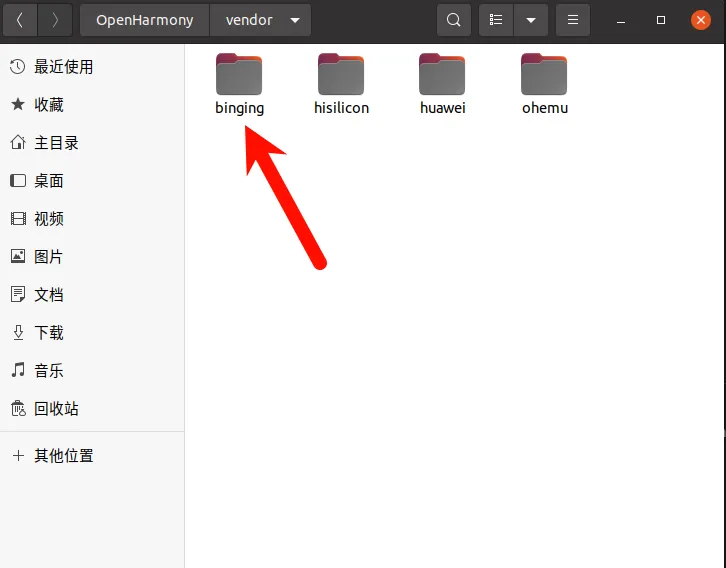Click the search magnifier icon
The height and width of the screenshot is (568, 726).
454,20
